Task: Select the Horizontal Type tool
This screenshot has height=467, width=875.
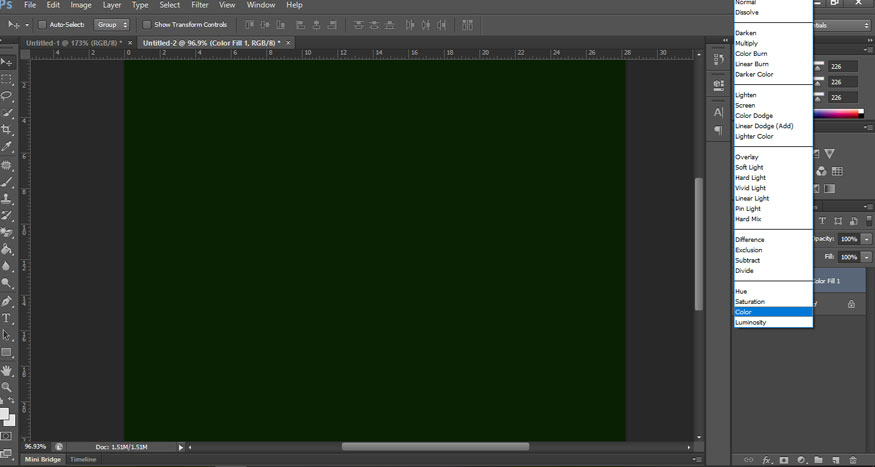Action: click(7, 318)
